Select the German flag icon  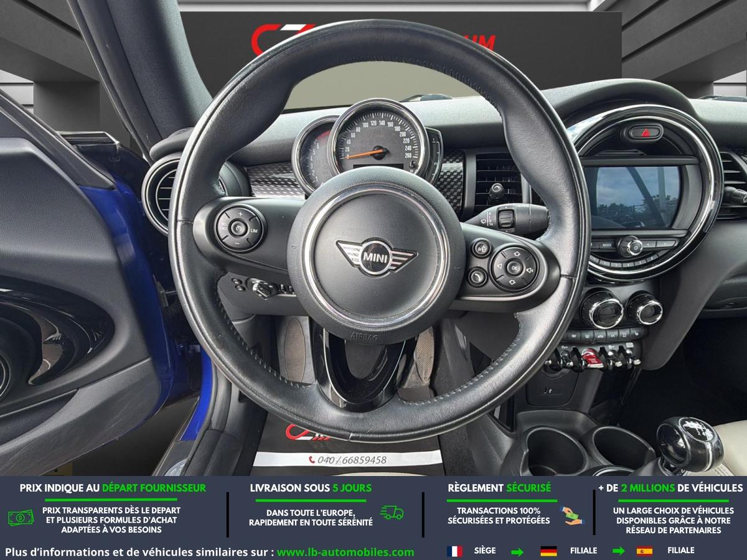click(548, 551)
